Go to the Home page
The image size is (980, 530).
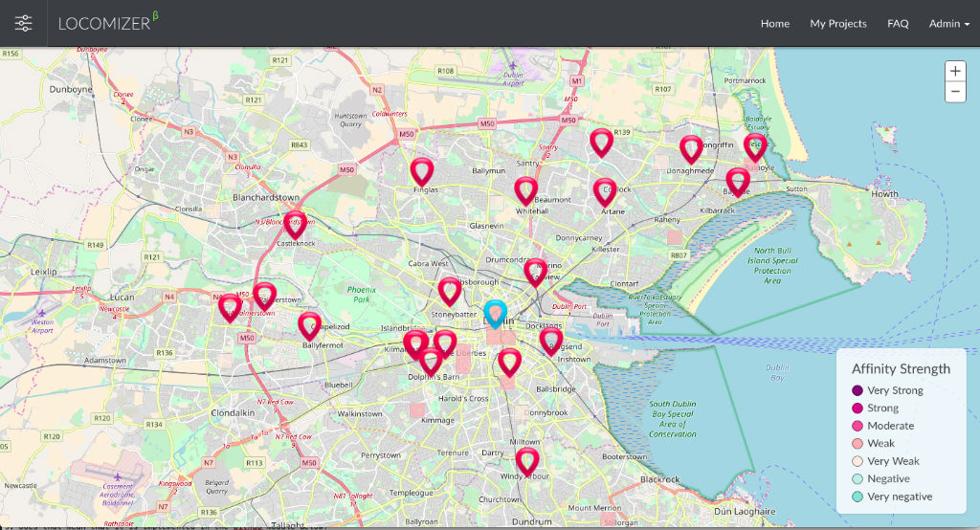[775, 24]
